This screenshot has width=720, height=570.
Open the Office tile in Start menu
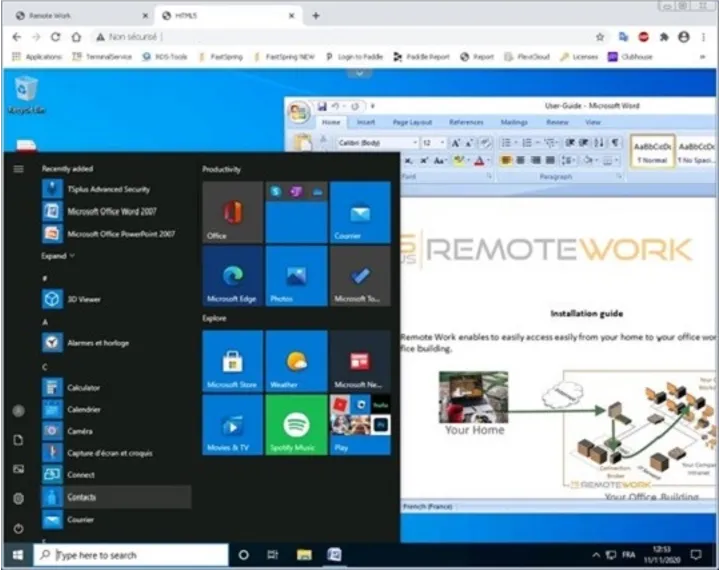pyautogui.click(x=233, y=212)
